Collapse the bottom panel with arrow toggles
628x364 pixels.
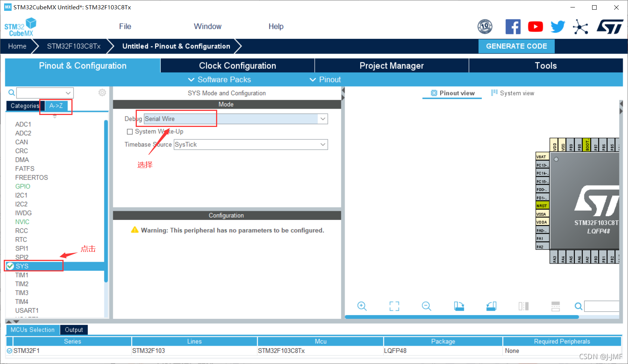[x=12, y=321]
